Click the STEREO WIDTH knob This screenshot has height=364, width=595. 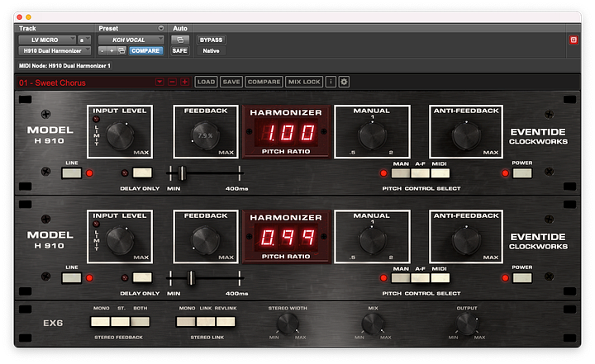tap(288, 324)
